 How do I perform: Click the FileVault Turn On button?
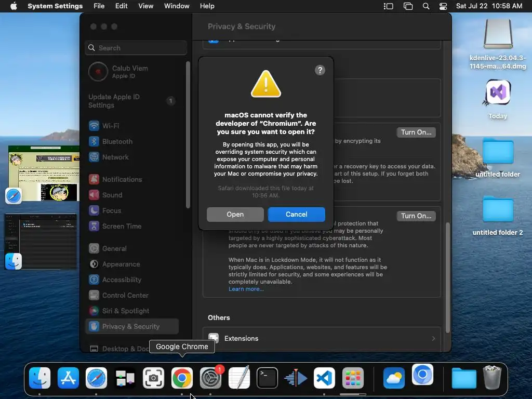(416, 132)
